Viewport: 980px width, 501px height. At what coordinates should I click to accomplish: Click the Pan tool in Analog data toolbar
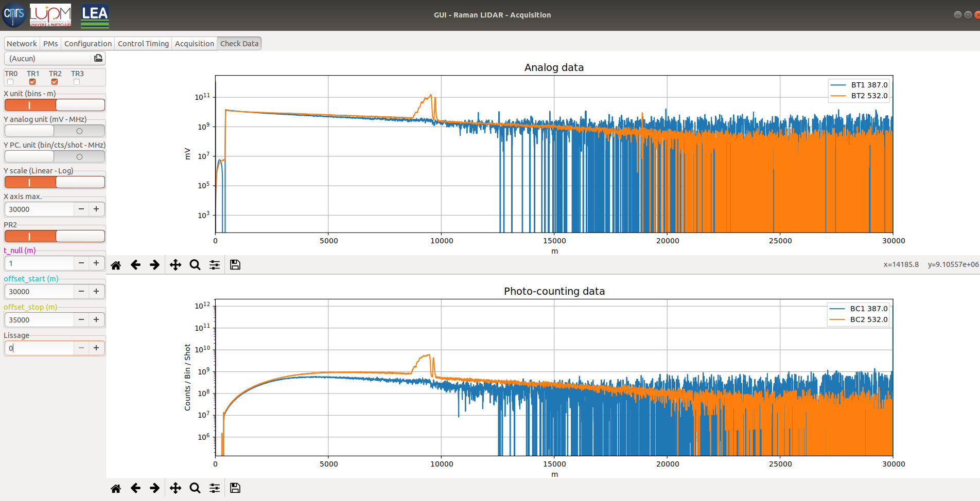click(176, 265)
